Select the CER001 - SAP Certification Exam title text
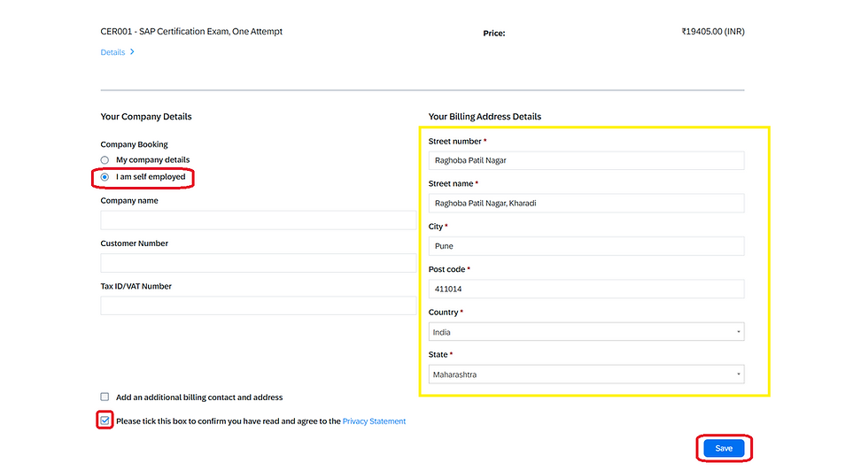This screenshot has width=868, height=471. click(191, 32)
